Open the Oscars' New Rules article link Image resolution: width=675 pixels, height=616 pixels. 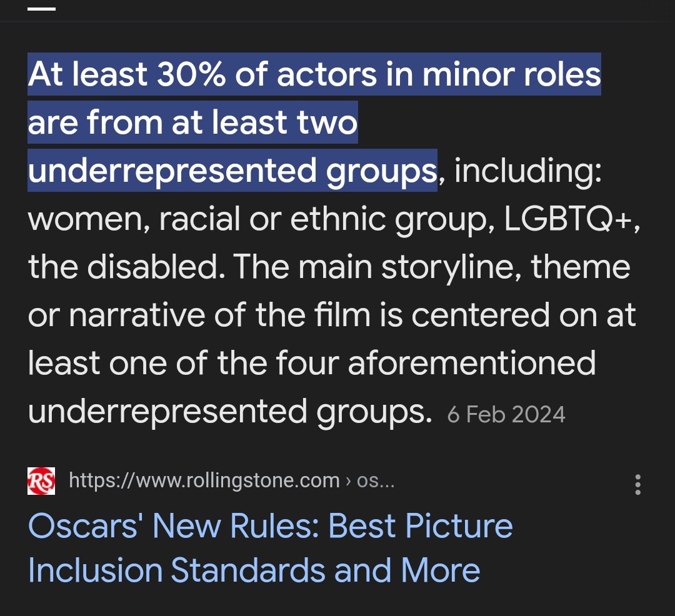pyautogui.click(x=271, y=548)
